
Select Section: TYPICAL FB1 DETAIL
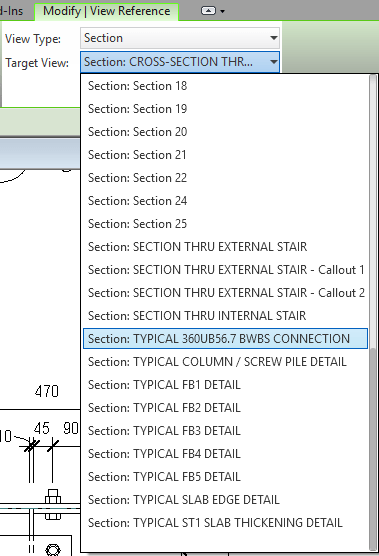(x=225, y=385)
